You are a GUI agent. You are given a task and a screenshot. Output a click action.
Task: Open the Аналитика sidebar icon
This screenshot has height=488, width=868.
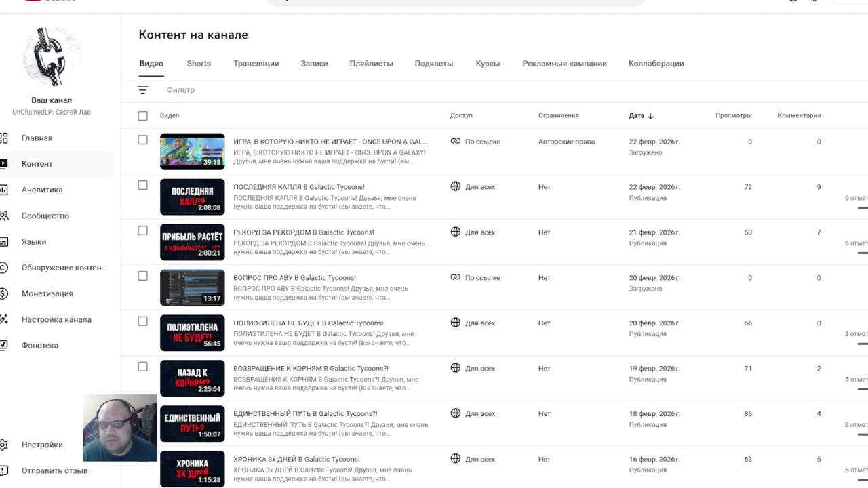click(3, 190)
